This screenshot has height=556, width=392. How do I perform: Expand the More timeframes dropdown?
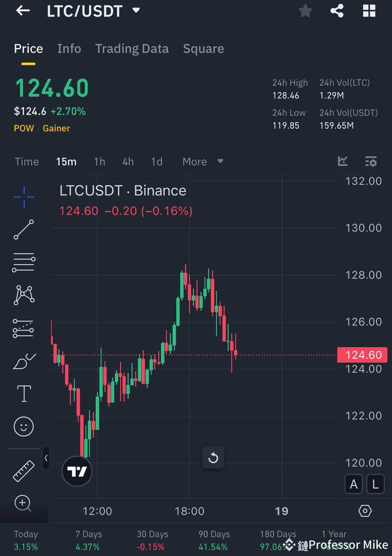tap(203, 161)
